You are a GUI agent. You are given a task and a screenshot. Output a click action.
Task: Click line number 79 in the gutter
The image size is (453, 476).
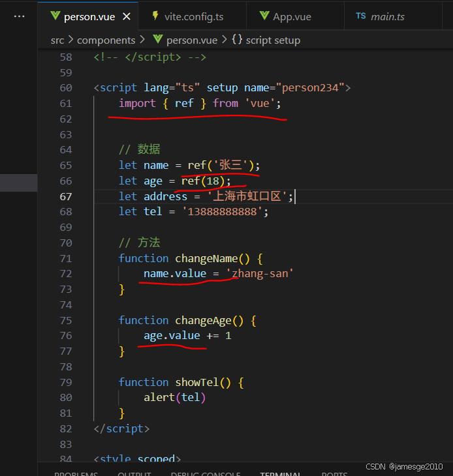(66, 383)
